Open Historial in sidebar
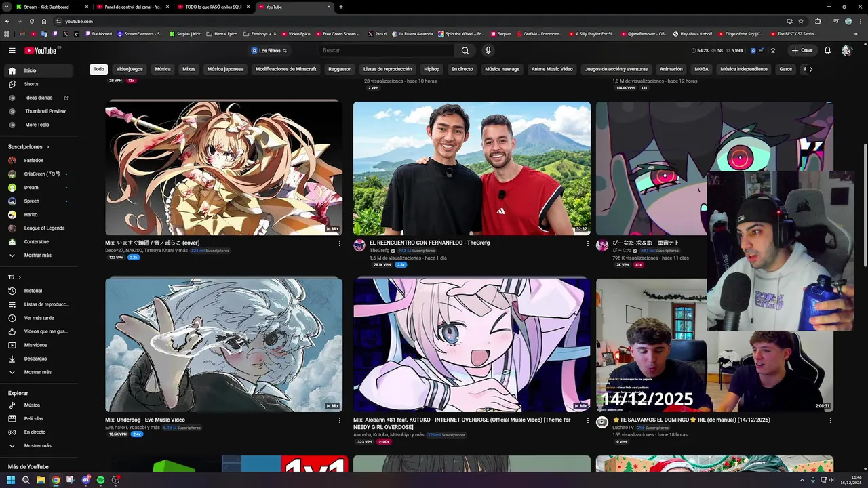The width and height of the screenshot is (868, 488). pyautogui.click(x=38, y=291)
